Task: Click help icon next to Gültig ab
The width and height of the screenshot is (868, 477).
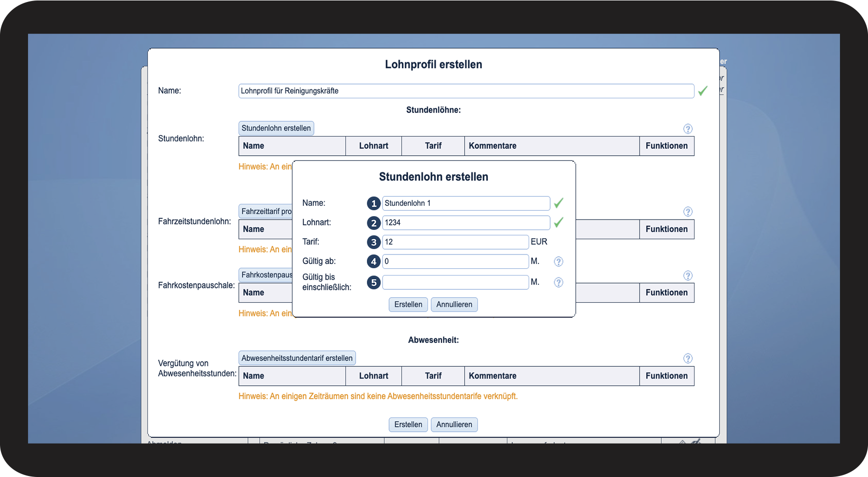Action: tap(559, 262)
